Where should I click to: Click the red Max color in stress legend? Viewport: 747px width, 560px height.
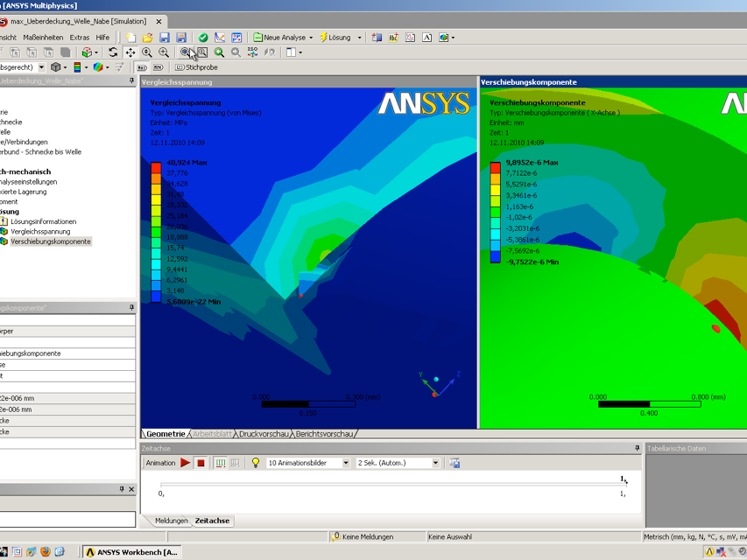click(x=156, y=168)
